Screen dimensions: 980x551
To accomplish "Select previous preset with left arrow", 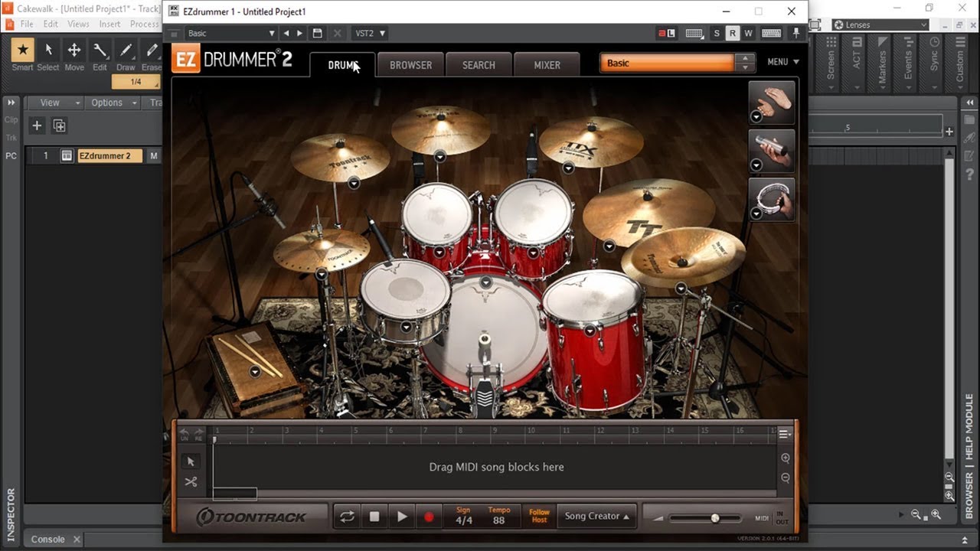I will [286, 33].
